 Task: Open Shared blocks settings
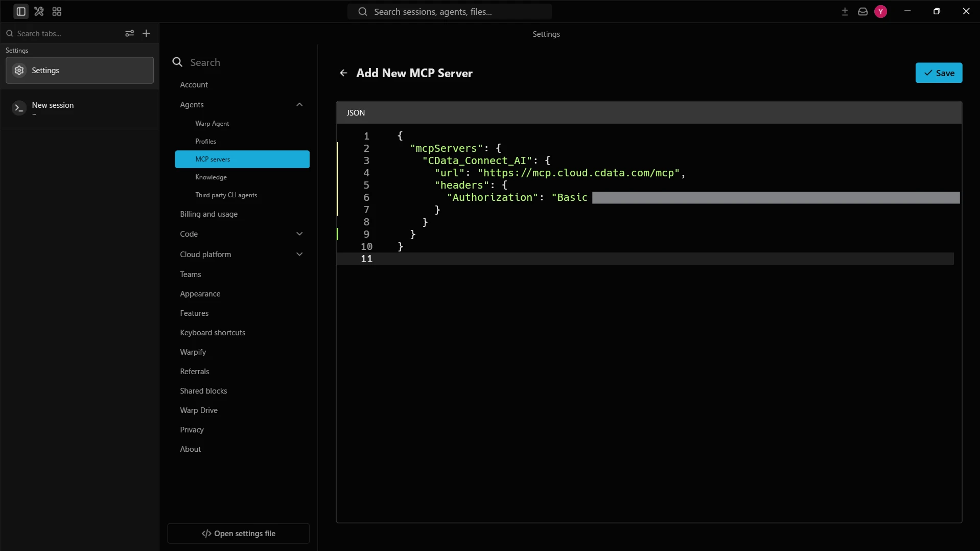203,391
